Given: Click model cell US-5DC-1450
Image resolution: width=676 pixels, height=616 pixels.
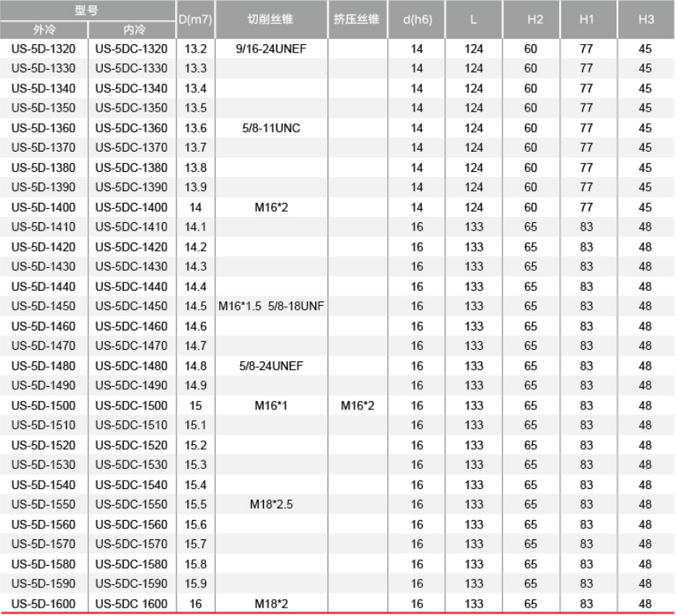Looking at the screenshot, I should pyautogui.click(x=132, y=306).
